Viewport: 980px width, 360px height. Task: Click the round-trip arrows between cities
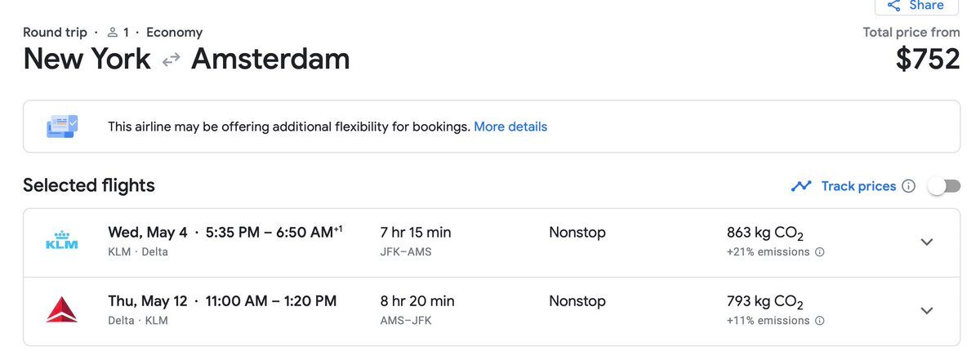(171, 60)
